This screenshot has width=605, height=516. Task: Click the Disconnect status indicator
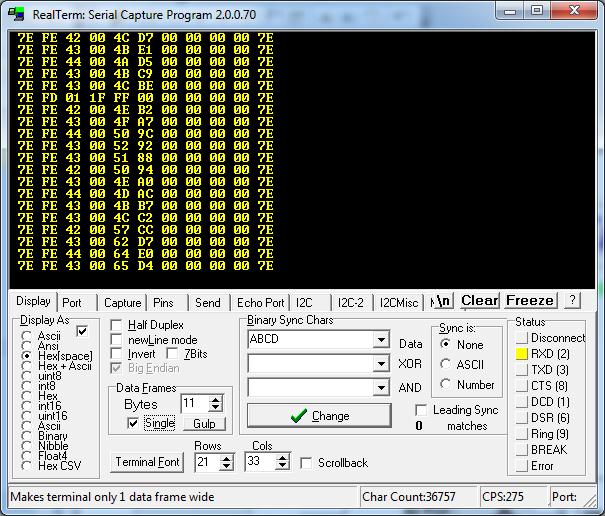521,338
